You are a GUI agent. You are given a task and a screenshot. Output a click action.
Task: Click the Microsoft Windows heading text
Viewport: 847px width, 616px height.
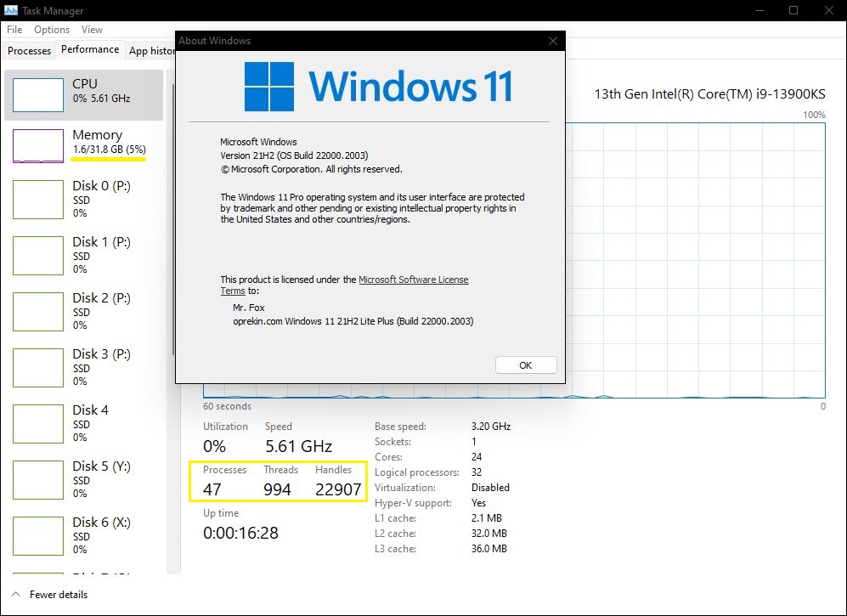click(x=258, y=142)
